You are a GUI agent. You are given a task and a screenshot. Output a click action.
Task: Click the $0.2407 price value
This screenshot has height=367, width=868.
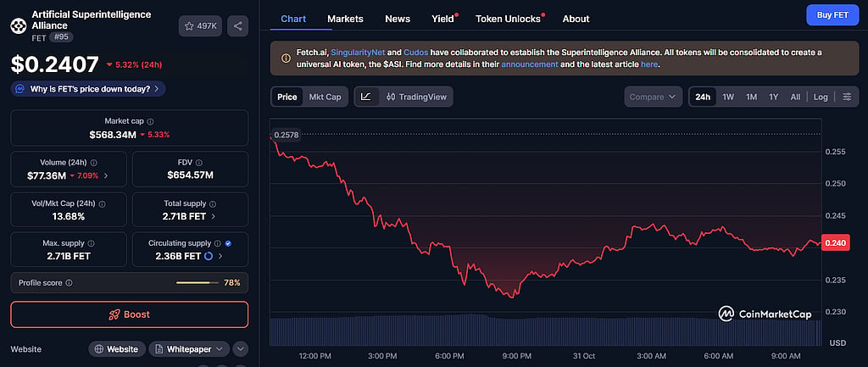(x=55, y=64)
